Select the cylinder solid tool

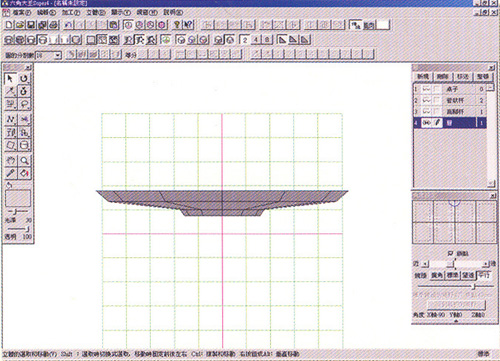[x=24, y=146]
